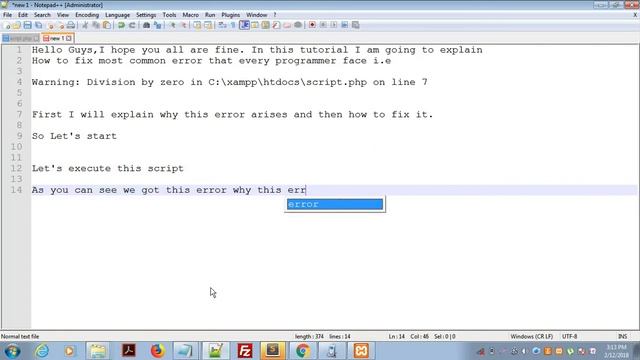Image resolution: width=640 pixels, height=360 pixels.
Task: Open the Replace toolbar icon
Action: (158, 25)
